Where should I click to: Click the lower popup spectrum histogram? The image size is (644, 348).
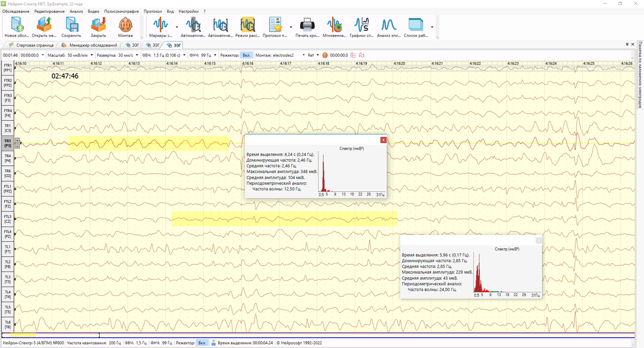click(508, 273)
